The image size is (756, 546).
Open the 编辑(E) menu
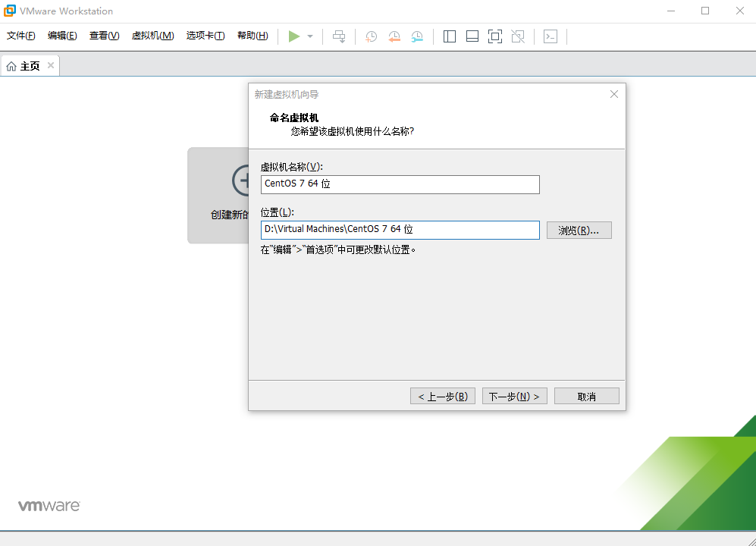(x=62, y=36)
